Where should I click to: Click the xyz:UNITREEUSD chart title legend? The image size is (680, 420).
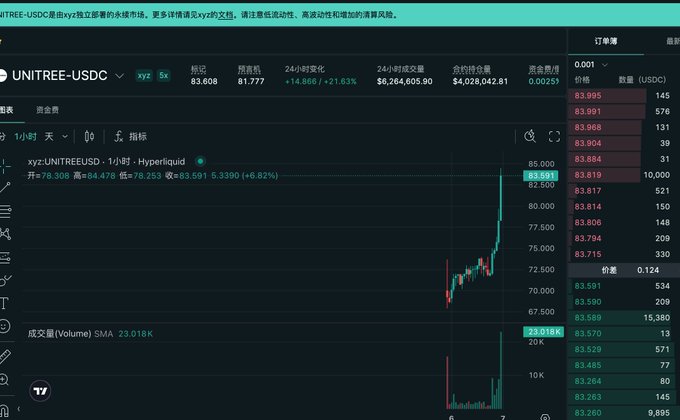[106, 161]
